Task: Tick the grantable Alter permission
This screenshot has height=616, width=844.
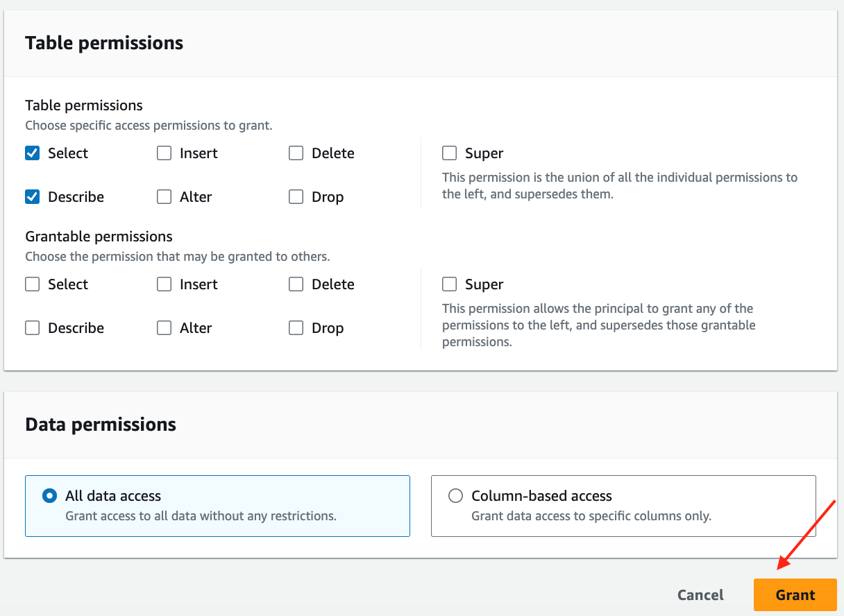Action: (164, 328)
